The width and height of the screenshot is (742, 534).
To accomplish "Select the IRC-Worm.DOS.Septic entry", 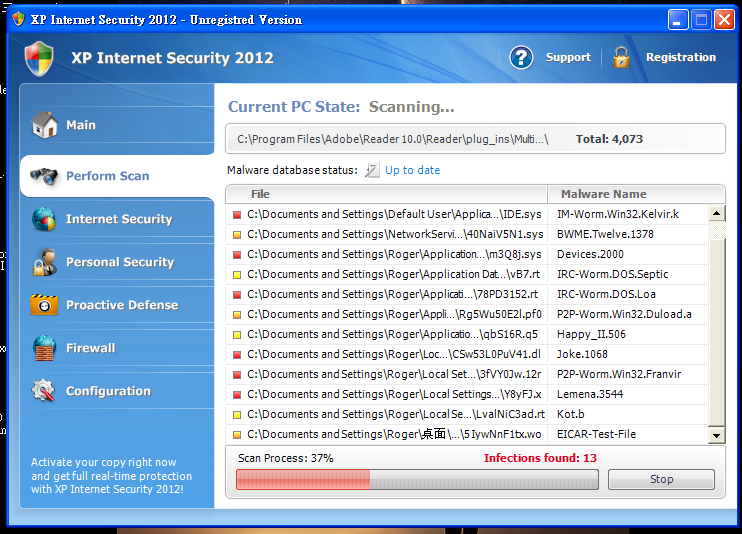I will (612, 274).
